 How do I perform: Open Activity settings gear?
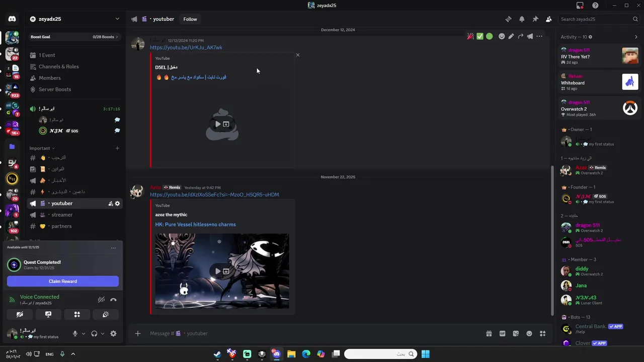(x=591, y=37)
